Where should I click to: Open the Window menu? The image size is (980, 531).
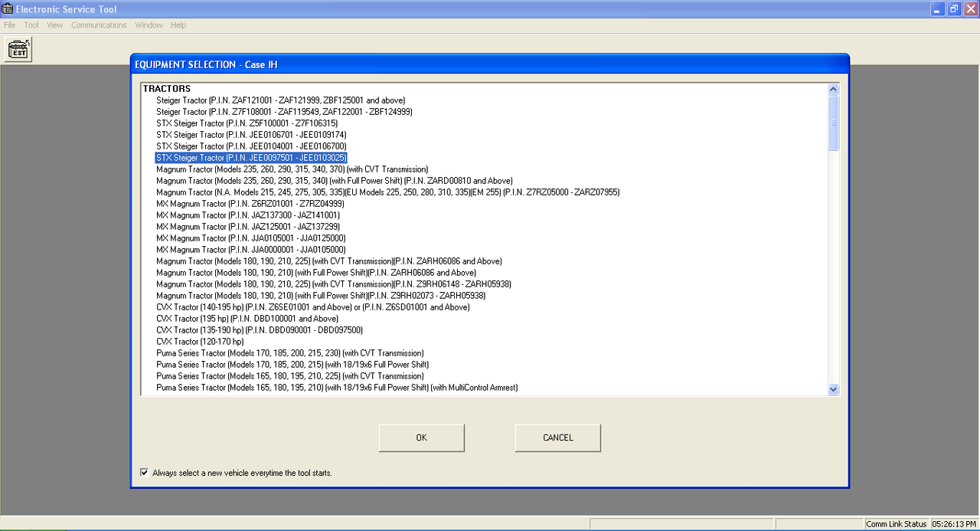[x=149, y=25]
